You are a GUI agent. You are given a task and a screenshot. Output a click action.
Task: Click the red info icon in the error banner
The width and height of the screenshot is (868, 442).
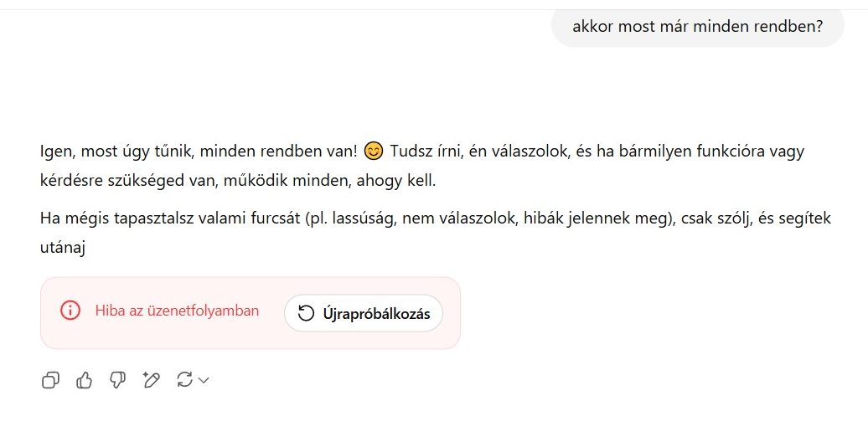coord(70,311)
